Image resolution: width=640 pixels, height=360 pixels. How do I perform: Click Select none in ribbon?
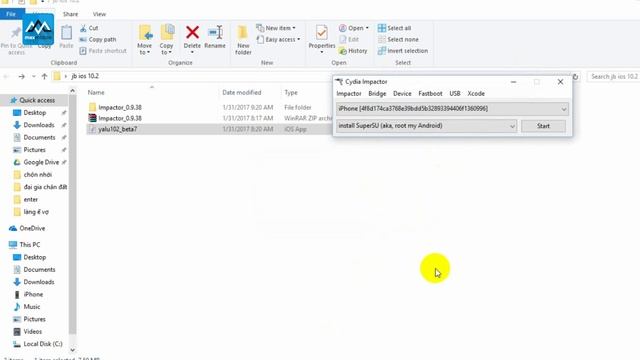398,40
